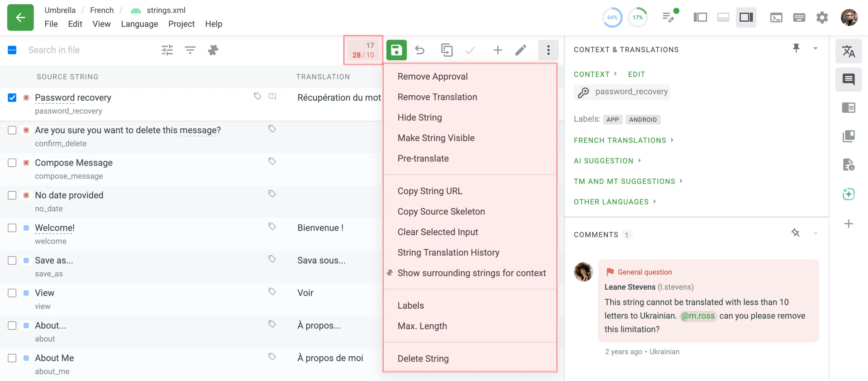
Task: Open the Comments panel icon in right sidebar
Action: pyautogui.click(x=849, y=80)
